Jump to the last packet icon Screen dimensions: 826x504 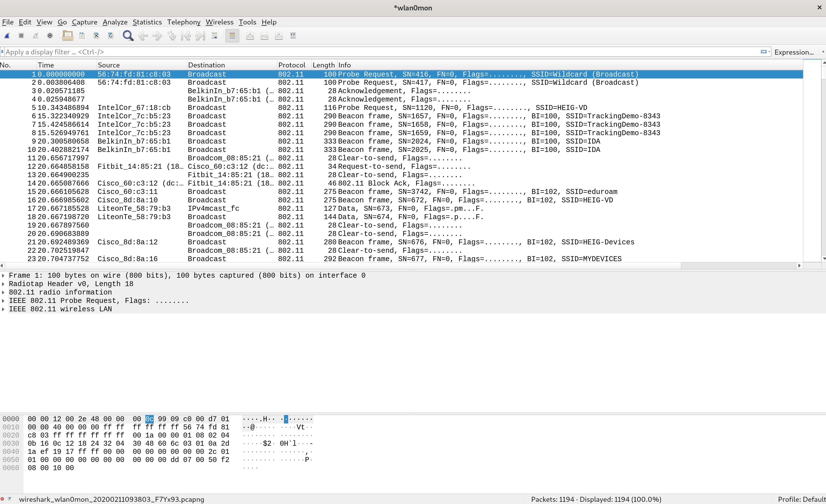coord(200,36)
